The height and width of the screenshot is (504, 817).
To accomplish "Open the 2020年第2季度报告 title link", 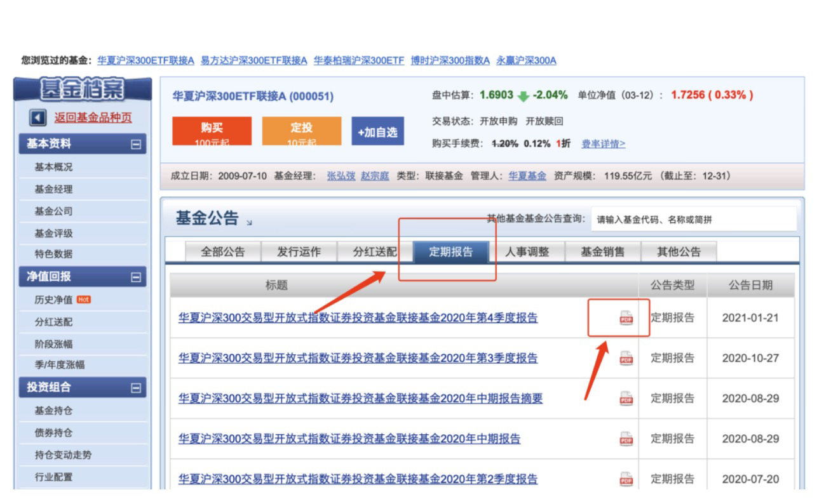I will click(x=358, y=479).
